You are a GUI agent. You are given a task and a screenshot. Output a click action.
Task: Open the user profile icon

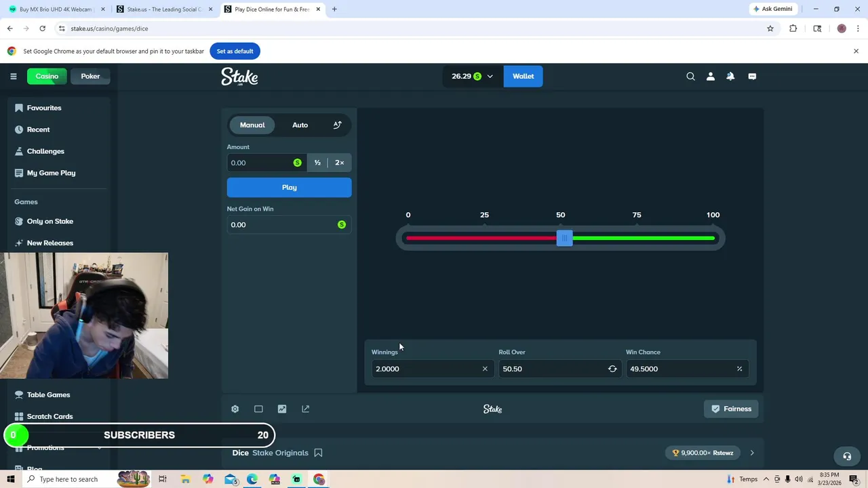click(x=710, y=77)
